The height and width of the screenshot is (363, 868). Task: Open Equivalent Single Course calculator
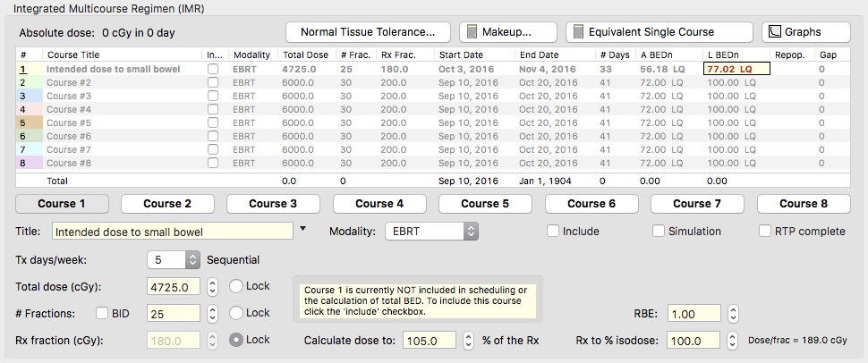(658, 32)
